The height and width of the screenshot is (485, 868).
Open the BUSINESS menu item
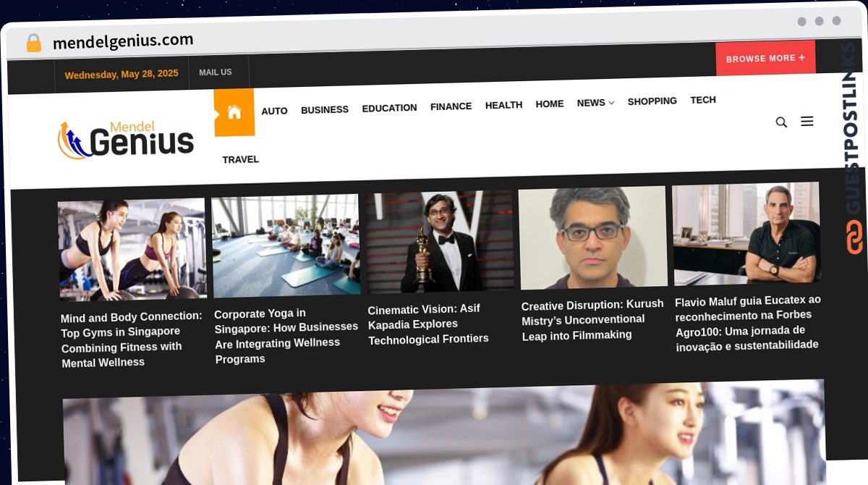[325, 110]
